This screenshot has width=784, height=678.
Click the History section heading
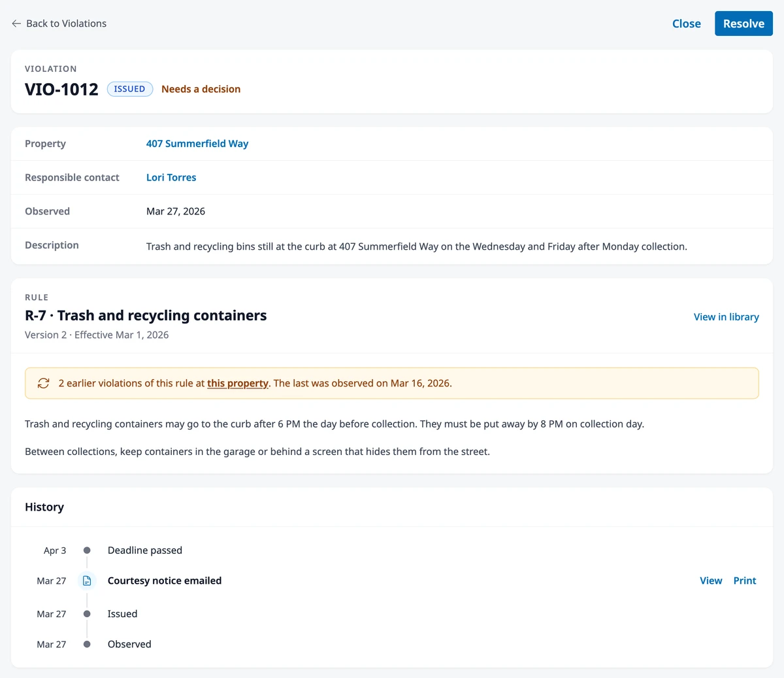click(x=44, y=507)
